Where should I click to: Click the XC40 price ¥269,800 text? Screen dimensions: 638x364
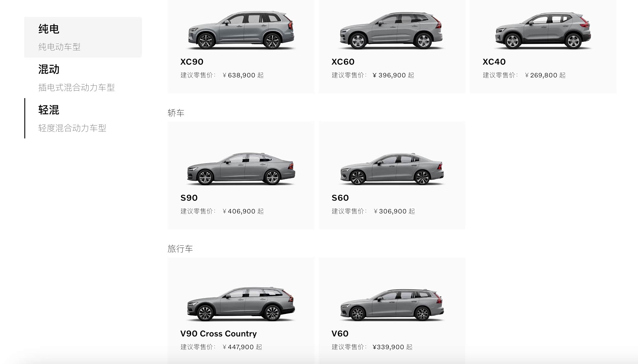pyautogui.click(x=545, y=75)
